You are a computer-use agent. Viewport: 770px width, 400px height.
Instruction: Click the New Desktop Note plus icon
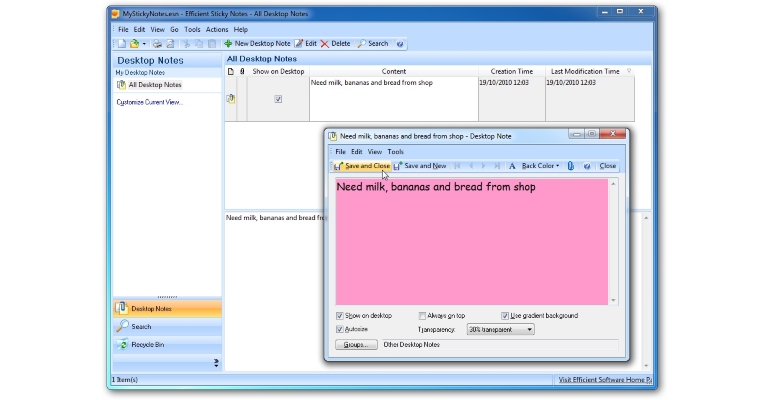click(228, 44)
